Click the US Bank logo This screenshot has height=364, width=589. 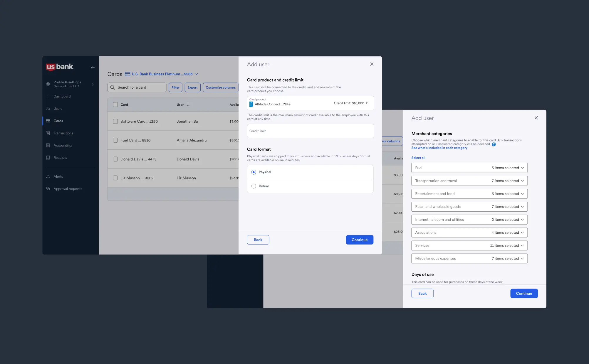point(60,67)
